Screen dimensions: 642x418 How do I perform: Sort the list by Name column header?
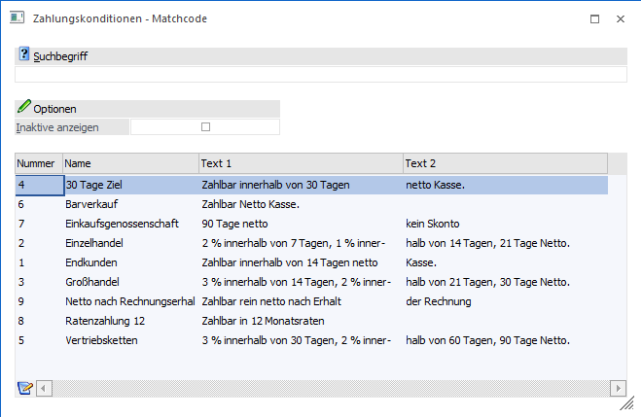coord(130,163)
